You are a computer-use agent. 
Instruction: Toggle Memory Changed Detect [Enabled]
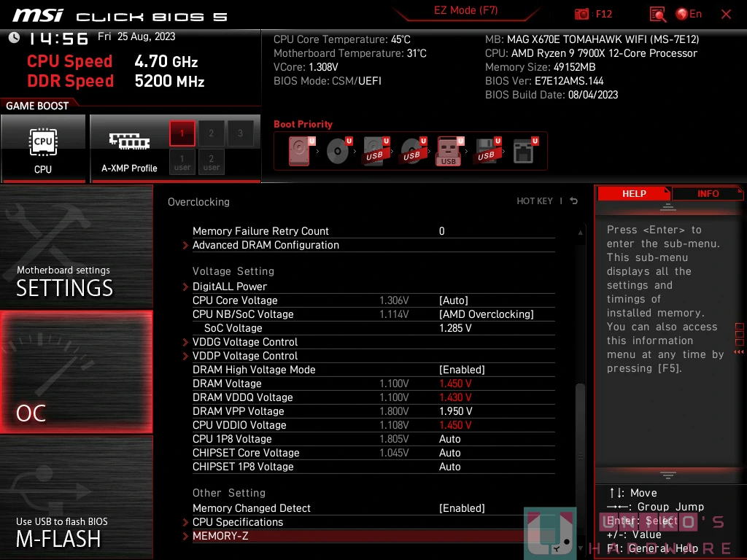click(x=462, y=508)
